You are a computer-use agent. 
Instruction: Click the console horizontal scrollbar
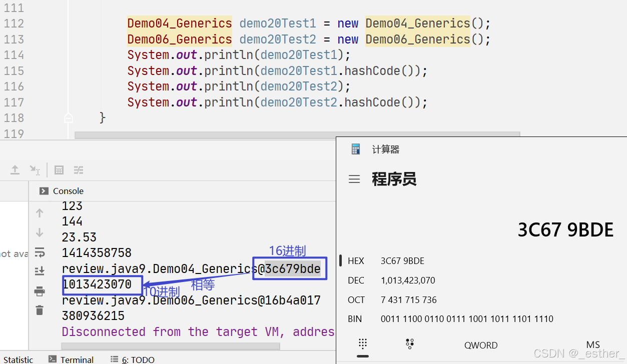pos(171,345)
